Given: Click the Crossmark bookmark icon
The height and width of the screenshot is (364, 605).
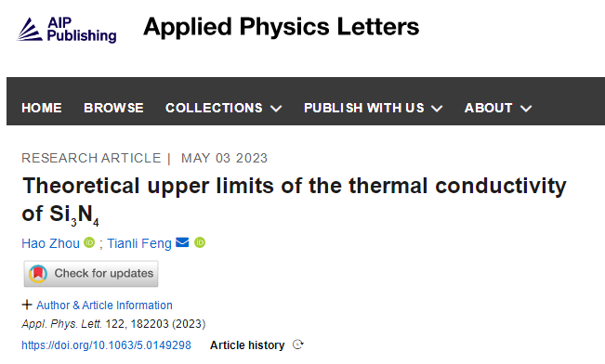Looking at the screenshot, I should pyautogui.click(x=38, y=274).
